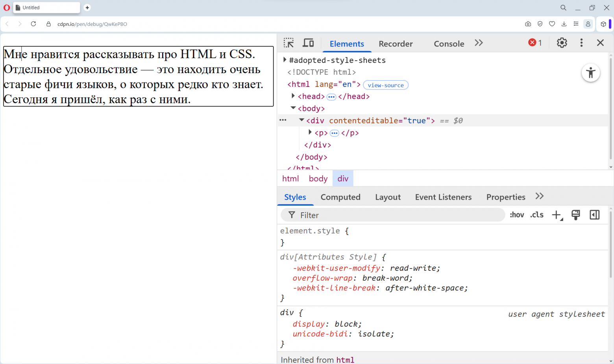Screen dimensions: 614x364
Task: Toggle the device toolbar emulation icon
Action: (x=308, y=43)
